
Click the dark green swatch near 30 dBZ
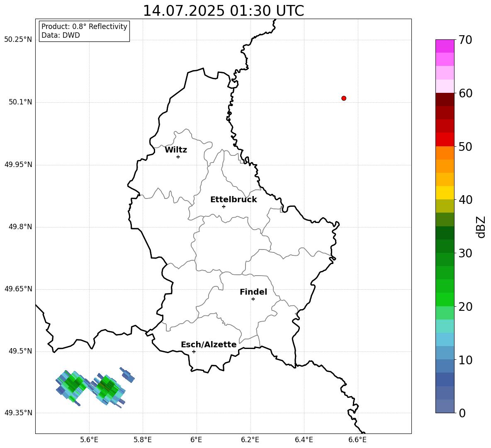[x=445, y=246]
